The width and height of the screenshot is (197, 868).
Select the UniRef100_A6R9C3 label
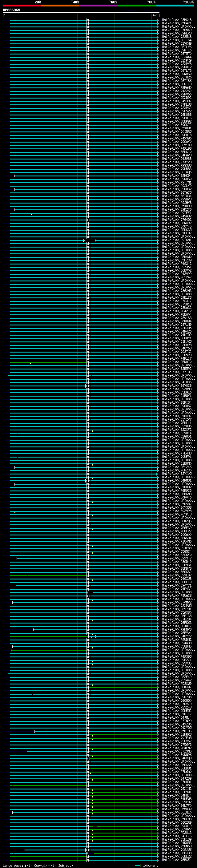[177, 491]
